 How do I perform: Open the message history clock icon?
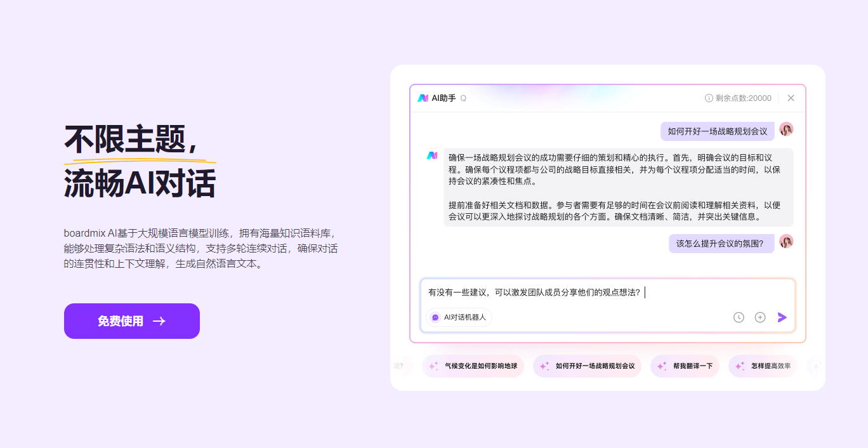(x=739, y=317)
